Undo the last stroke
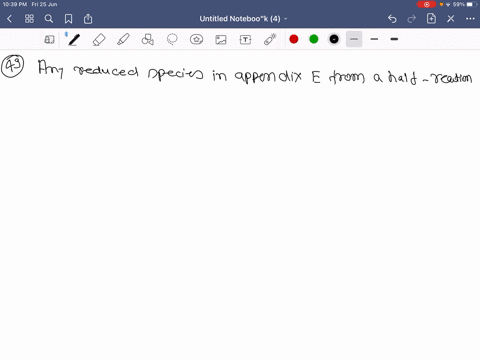Screen dimensions: 480x360 pos(392,19)
